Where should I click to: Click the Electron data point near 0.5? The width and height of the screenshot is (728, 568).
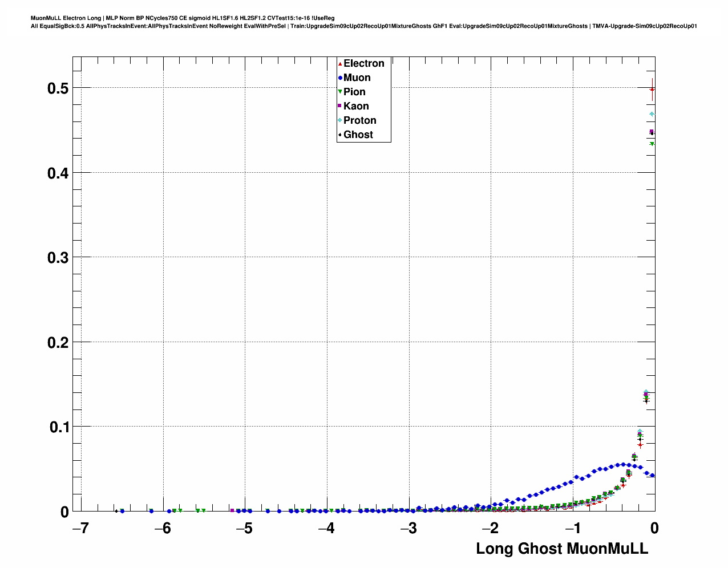point(652,90)
